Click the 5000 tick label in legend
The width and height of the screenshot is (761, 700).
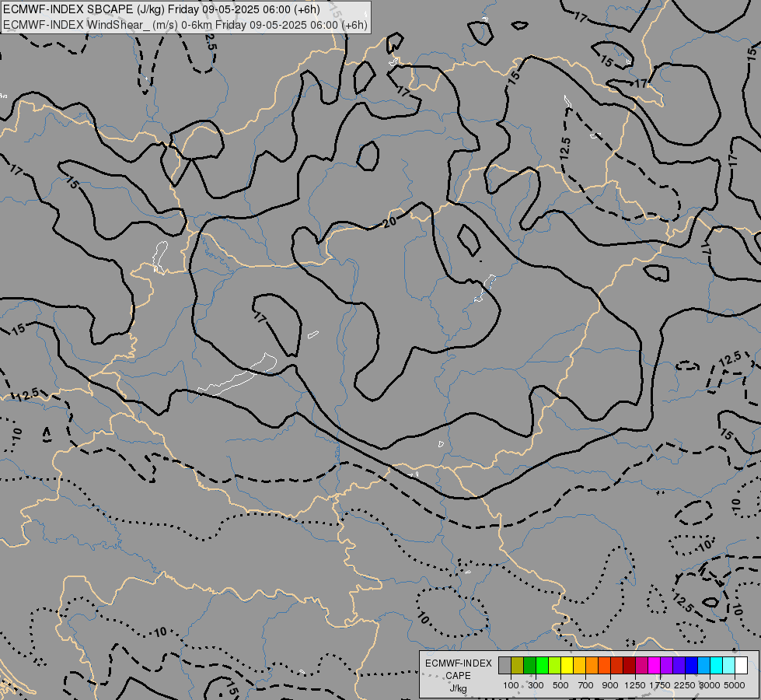[735, 685]
